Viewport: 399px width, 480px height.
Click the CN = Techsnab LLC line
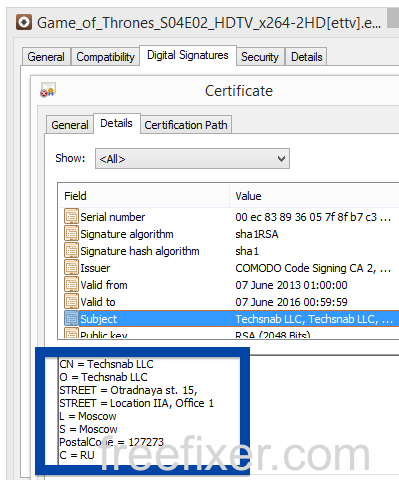[106, 364]
